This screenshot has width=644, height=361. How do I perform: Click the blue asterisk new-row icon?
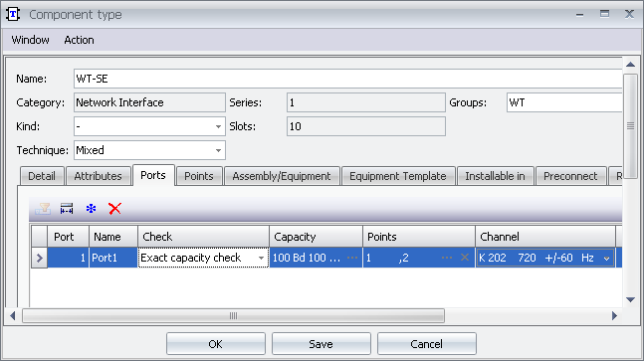click(91, 209)
